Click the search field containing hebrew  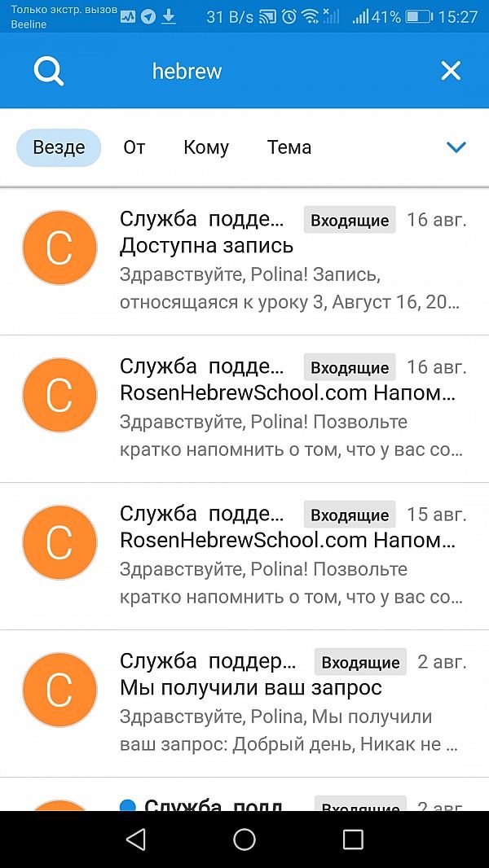[244, 71]
